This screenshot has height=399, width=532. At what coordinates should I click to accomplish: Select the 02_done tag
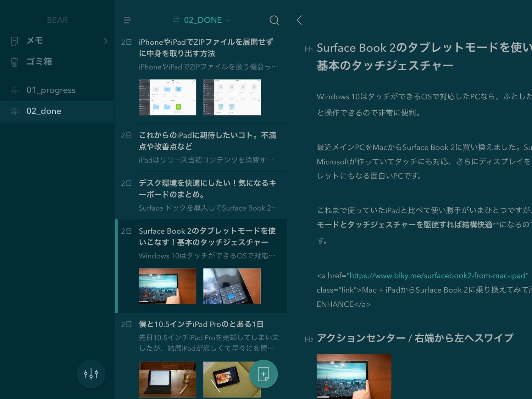click(x=57, y=111)
